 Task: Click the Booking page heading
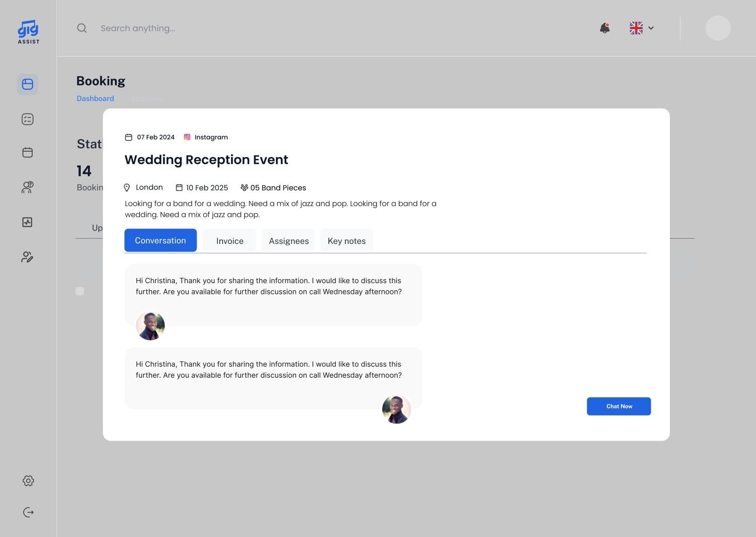coord(101,81)
